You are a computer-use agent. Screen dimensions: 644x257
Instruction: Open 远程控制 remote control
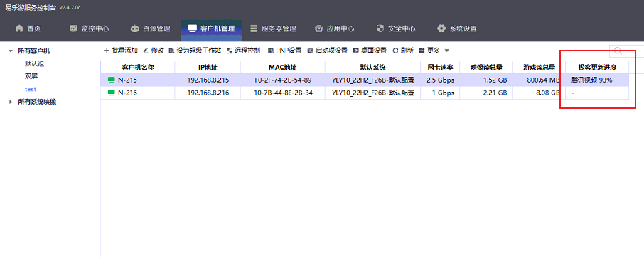[x=243, y=51]
